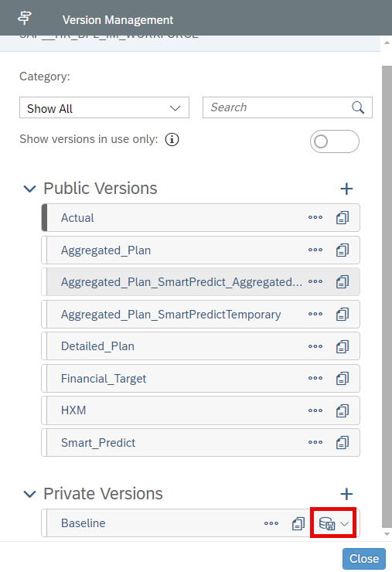Open more options for Aggregated_Plan

click(315, 250)
